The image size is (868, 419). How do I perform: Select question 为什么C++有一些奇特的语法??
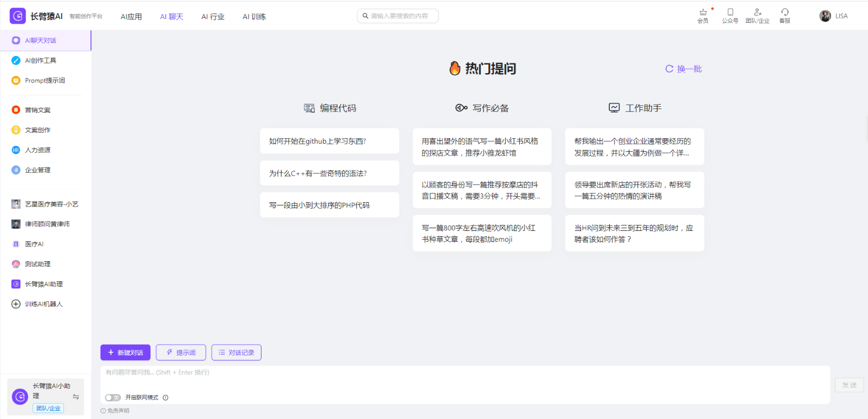click(329, 173)
